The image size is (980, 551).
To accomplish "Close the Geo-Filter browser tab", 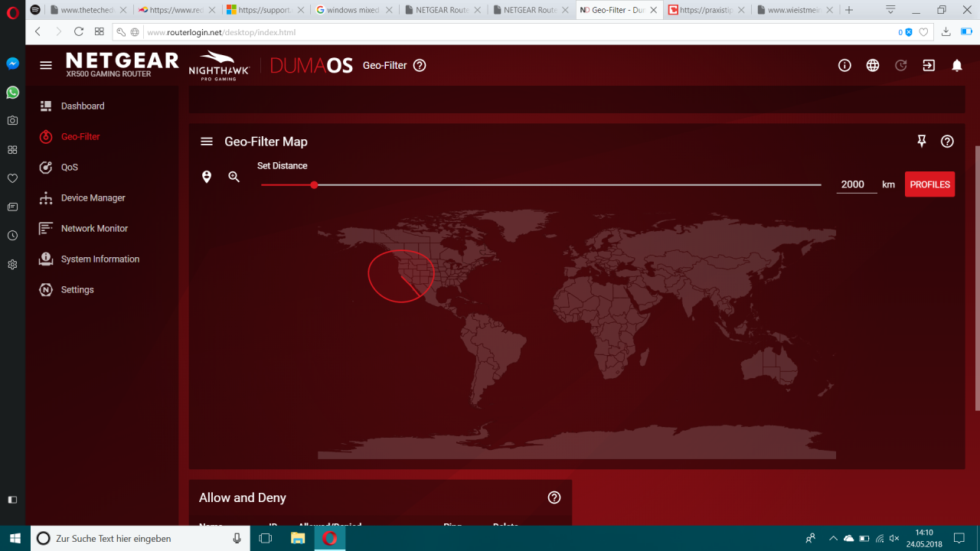I will point(654,10).
